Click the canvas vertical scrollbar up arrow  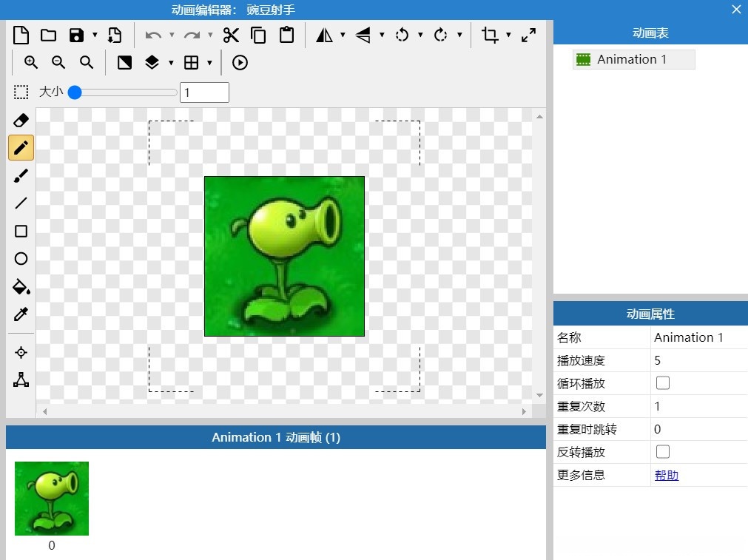pos(539,117)
